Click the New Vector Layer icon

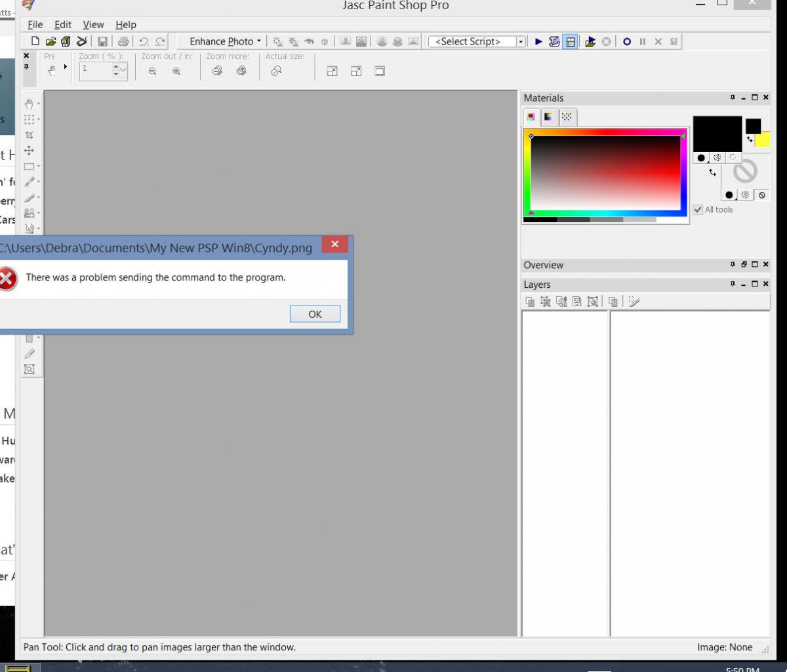(x=545, y=302)
